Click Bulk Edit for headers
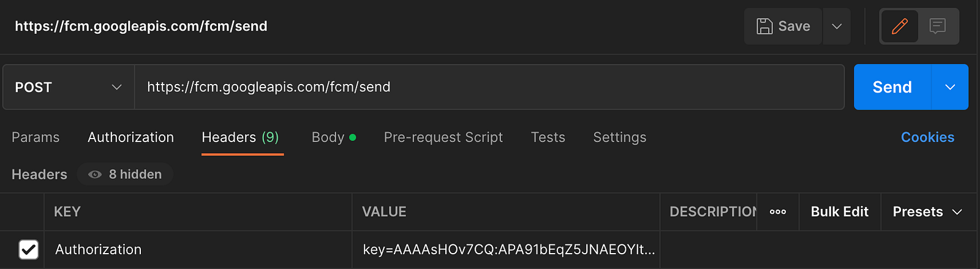980x269 pixels. [x=840, y=212]
